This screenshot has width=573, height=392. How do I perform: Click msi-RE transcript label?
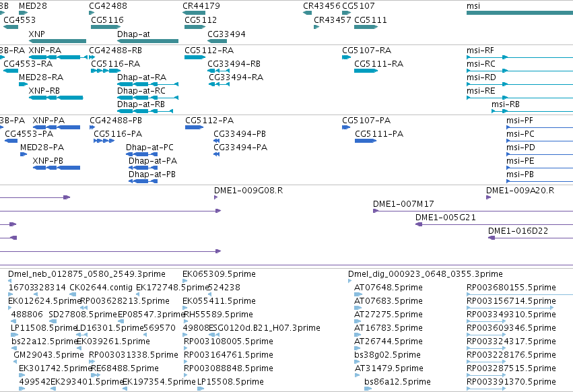[481, 91]
